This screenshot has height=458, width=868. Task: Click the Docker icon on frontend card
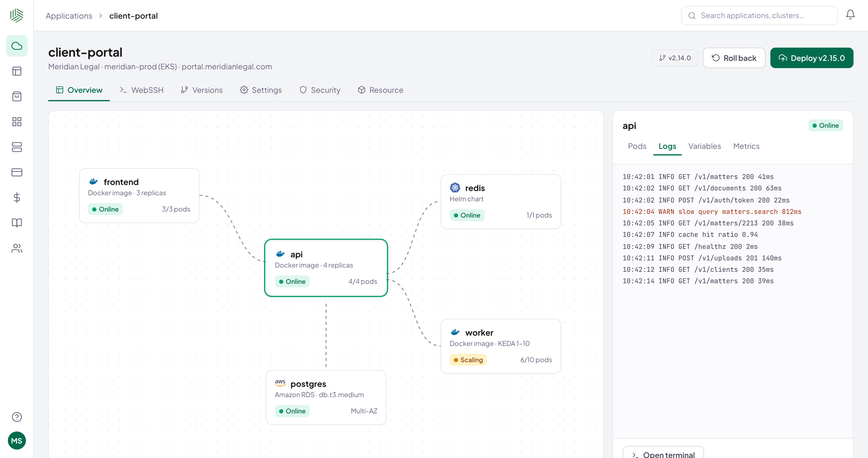93,181
